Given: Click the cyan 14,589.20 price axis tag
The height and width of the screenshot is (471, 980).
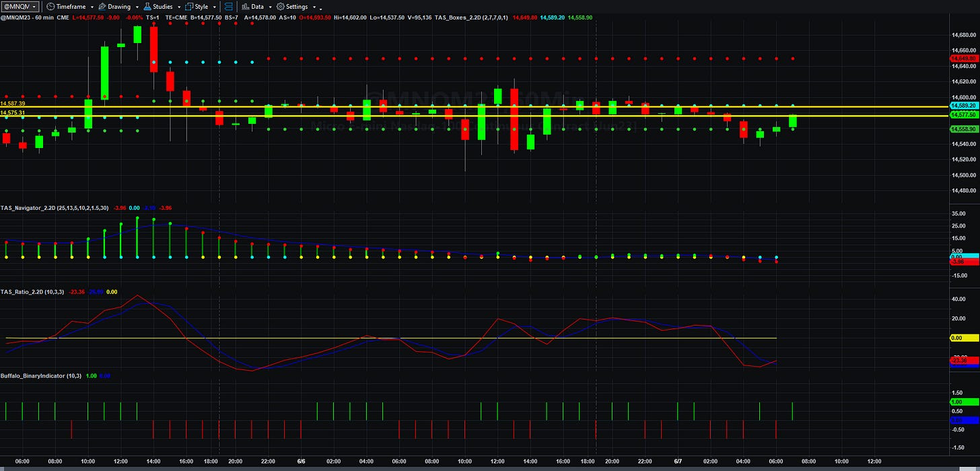Looking at the screenshot, I should [x=964, y=106].
